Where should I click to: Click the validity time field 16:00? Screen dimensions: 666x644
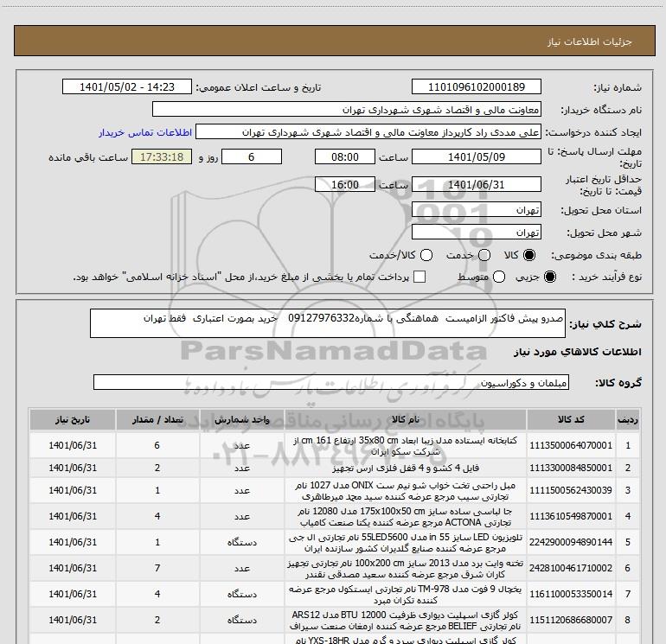pyautogui.click(x=345, y=185)
